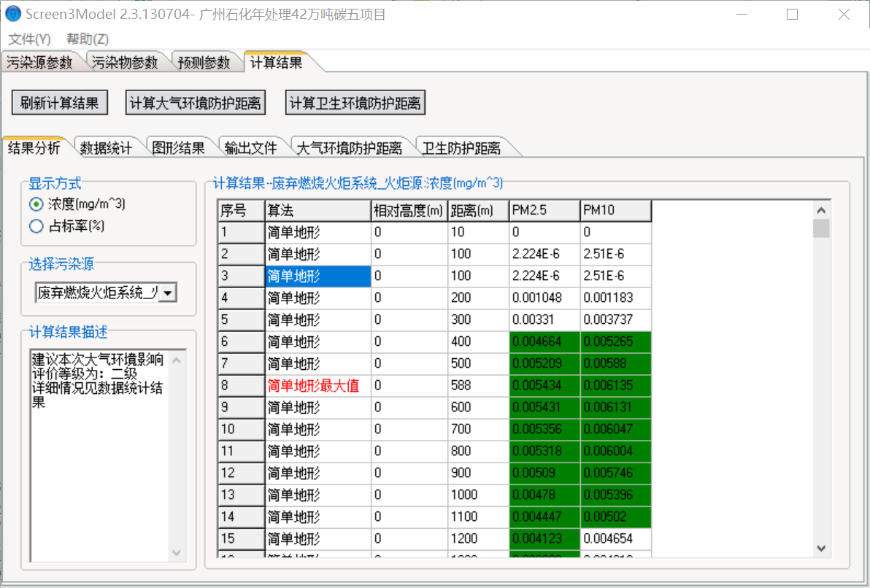
Task: Click the green PM2.5 cell 0.00509
Action: pyautogui.click(x=544, y=473)
